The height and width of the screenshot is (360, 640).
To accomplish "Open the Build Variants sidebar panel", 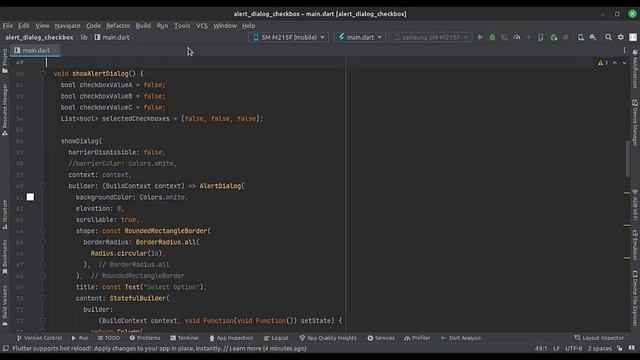I will click(x=5, y=305).
